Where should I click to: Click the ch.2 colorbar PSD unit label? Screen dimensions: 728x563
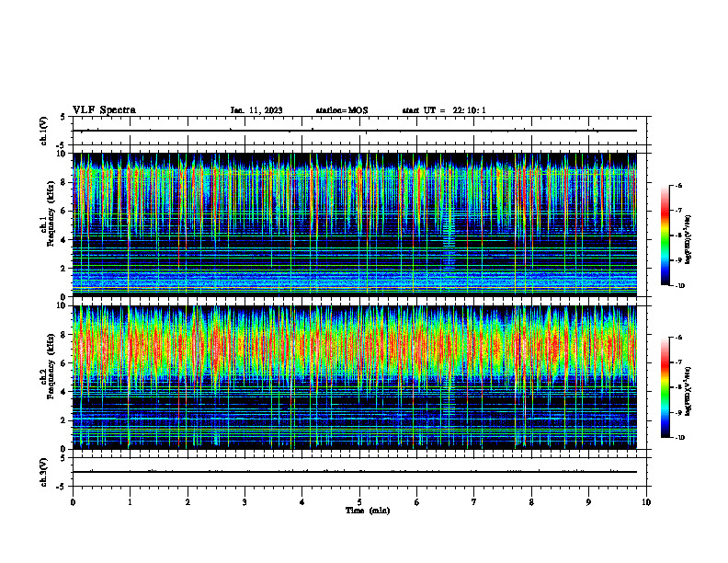coord(688,391)
